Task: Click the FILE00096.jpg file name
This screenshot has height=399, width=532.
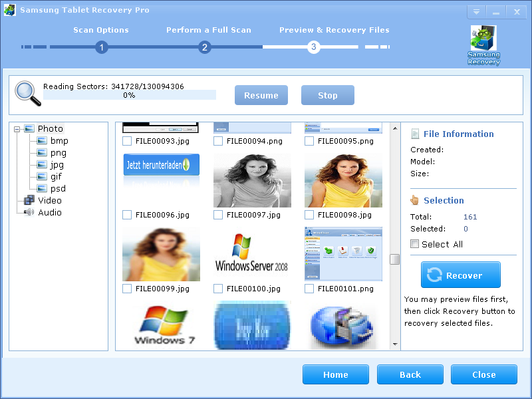Action: [x=162, y=215]
